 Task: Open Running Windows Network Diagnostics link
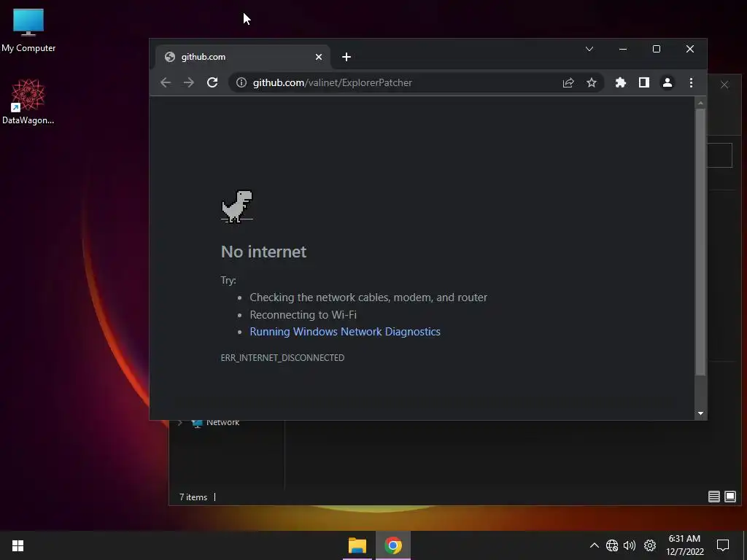345,332
